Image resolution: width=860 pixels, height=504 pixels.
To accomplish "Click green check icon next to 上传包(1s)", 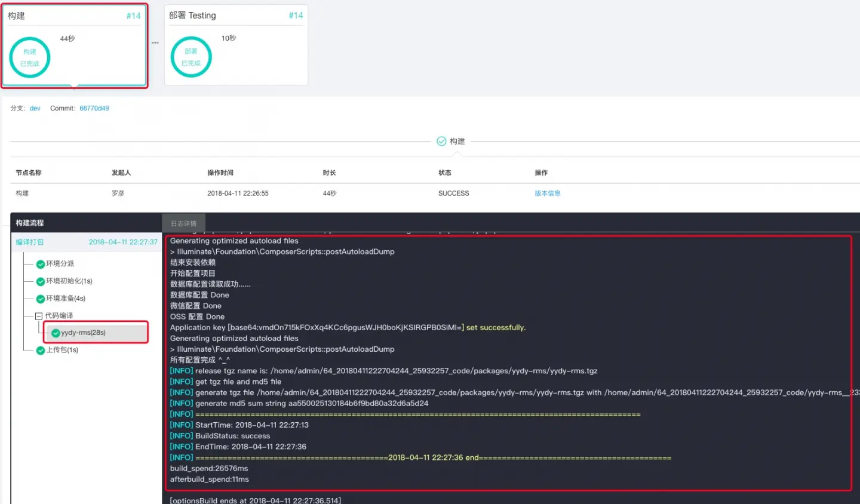I will click(41, 351).
